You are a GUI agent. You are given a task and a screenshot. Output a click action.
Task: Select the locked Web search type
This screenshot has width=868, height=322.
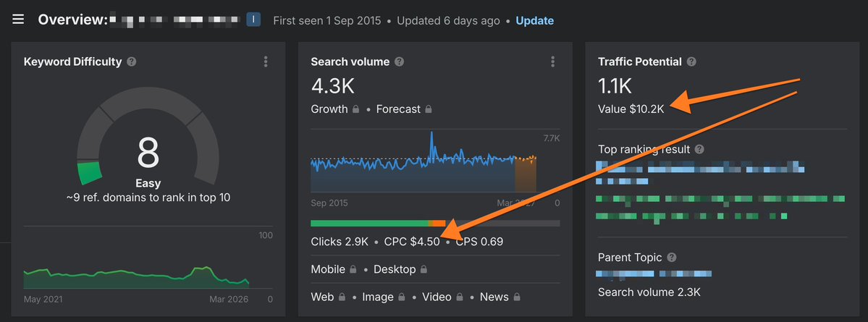328,297
